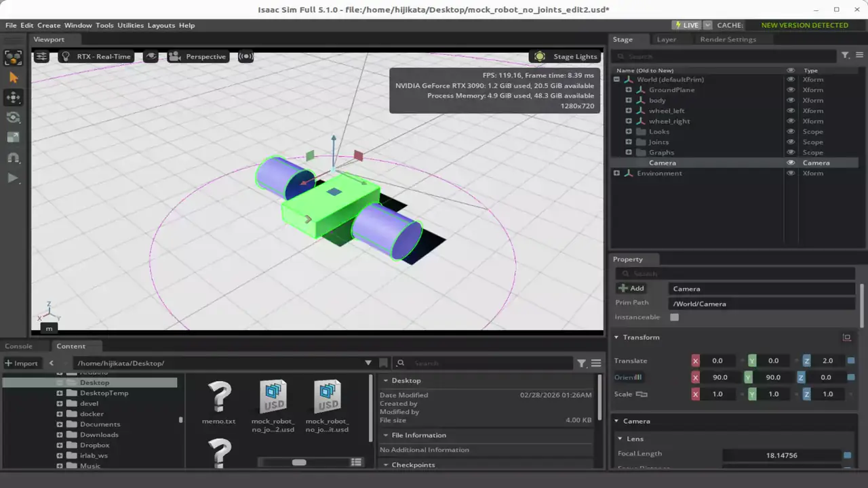The image size is (868, 488).
Task: Select the Rotate tool in left toolbar
Action: coord(13,117)
